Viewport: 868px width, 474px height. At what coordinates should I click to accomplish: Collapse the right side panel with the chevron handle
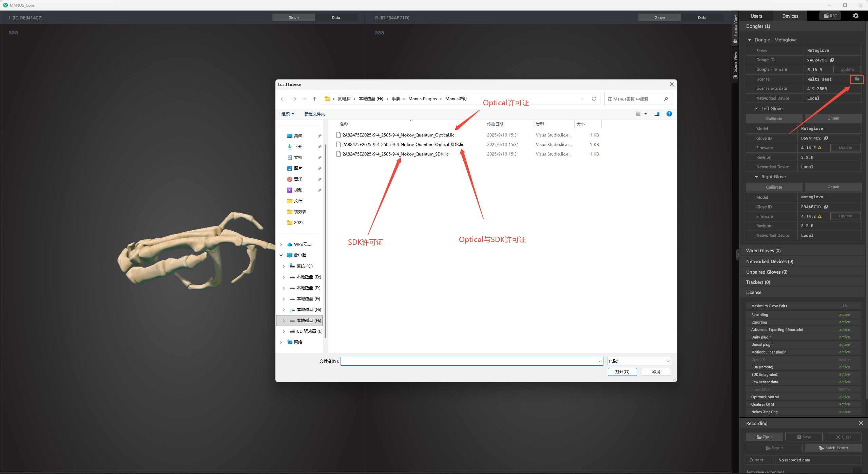click(x=738, y=255)
